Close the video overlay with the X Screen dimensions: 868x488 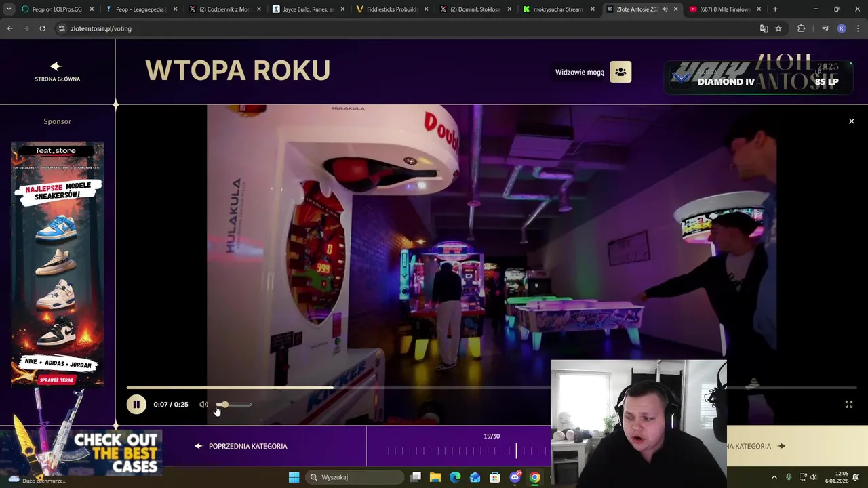(852, 121)
